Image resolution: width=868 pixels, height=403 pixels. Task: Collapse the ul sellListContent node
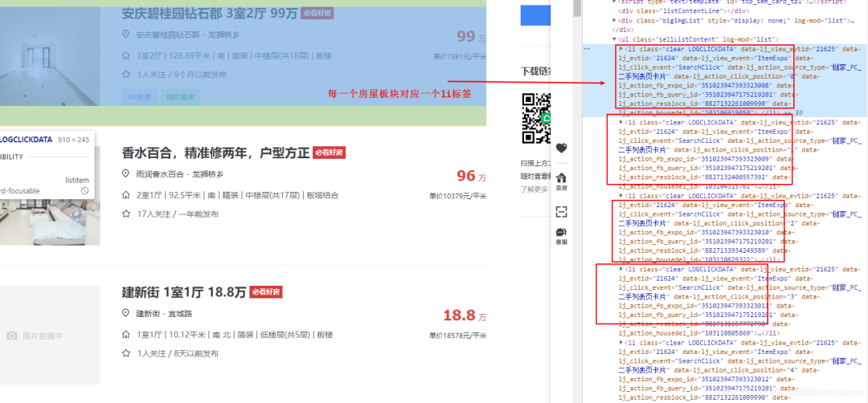[614, 39]
